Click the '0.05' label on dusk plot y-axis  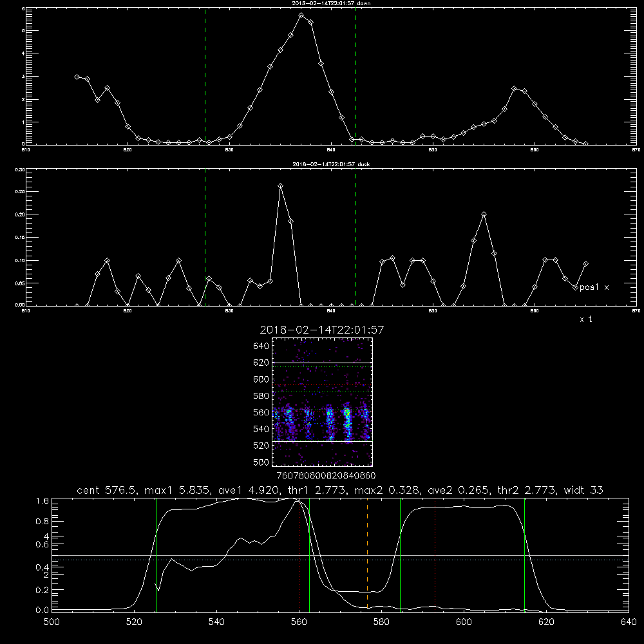(20, 283)
